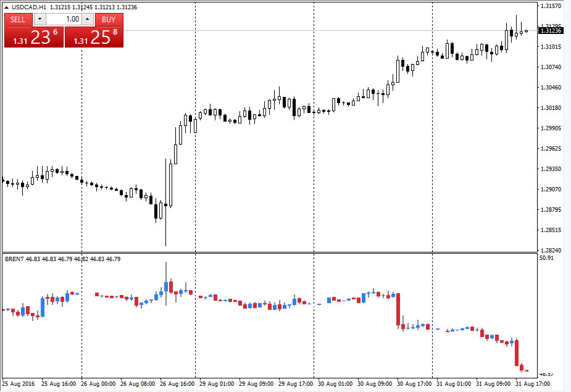Click time label 31 Aug 01:00

point(454,384)
